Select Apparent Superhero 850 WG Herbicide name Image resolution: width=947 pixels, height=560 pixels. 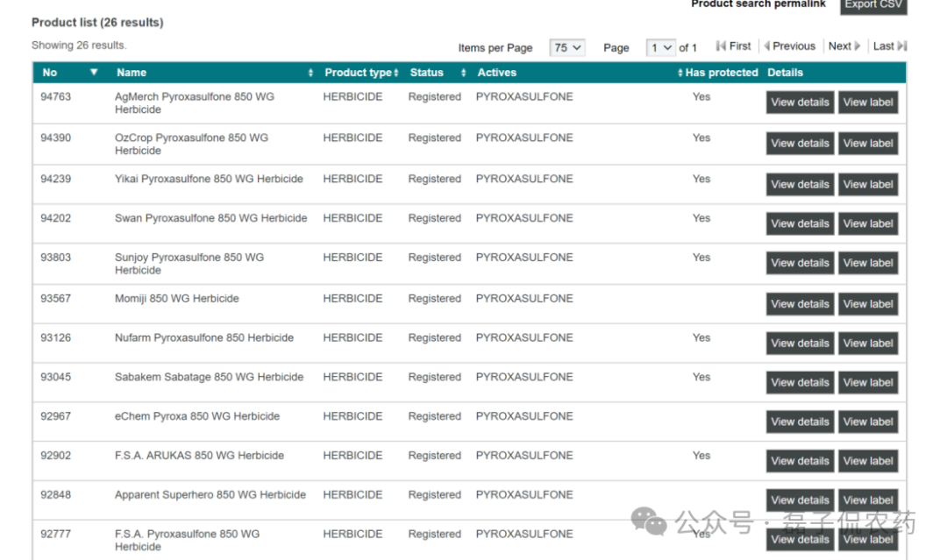click(210, 494)
